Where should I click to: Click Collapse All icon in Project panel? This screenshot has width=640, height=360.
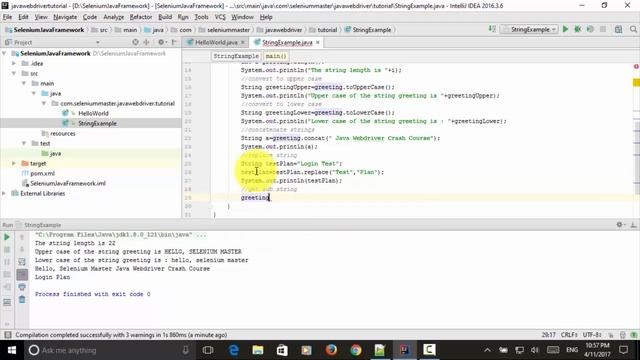[x=146, y=42]
